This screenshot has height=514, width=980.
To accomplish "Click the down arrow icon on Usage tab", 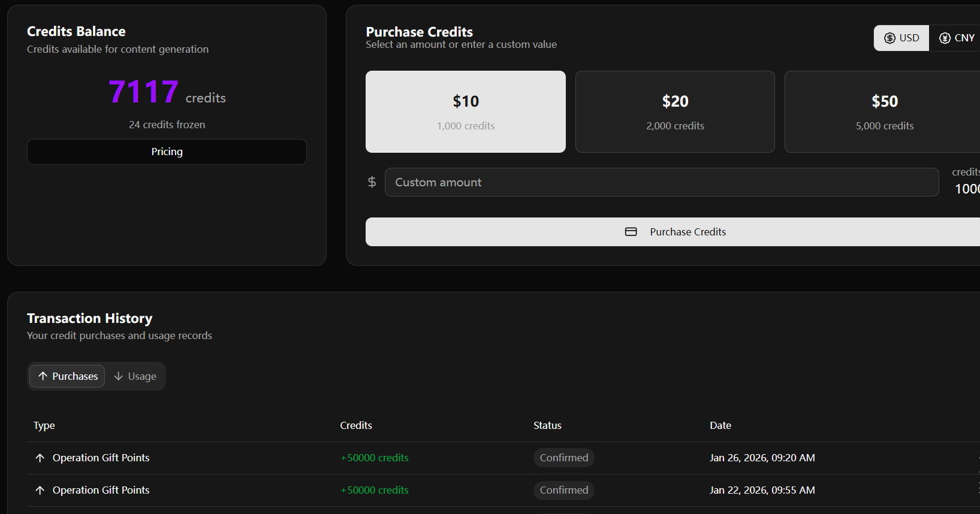I will click(119, 376).
